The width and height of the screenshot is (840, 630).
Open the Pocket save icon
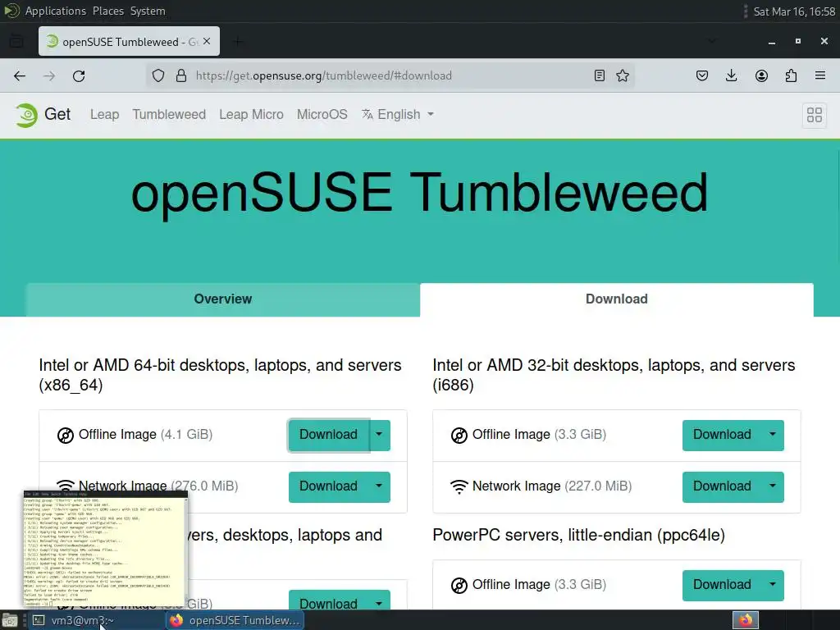point(702,75)
